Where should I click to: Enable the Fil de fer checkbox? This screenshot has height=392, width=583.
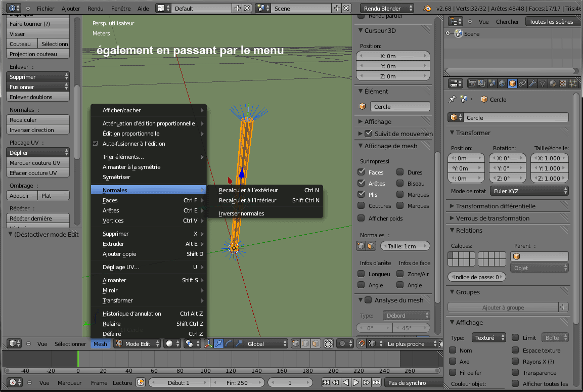coord(453,372)
